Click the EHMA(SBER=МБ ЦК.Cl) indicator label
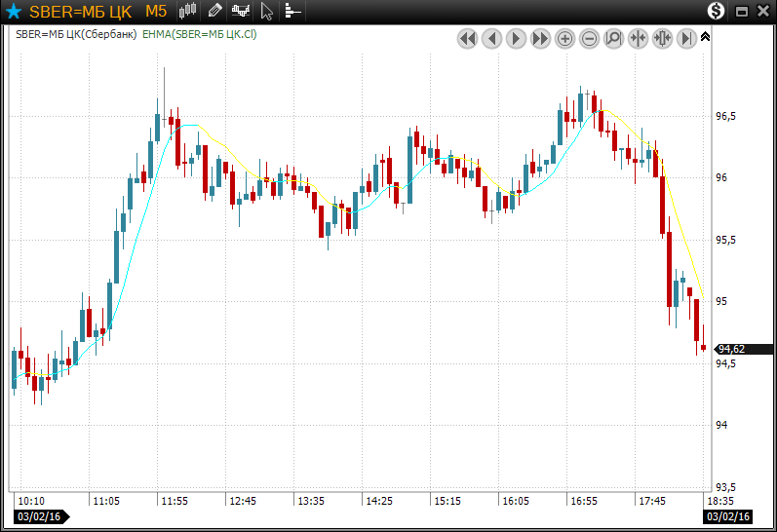The height and width of the screenshot is (532, 777). (x=199, y=34)
